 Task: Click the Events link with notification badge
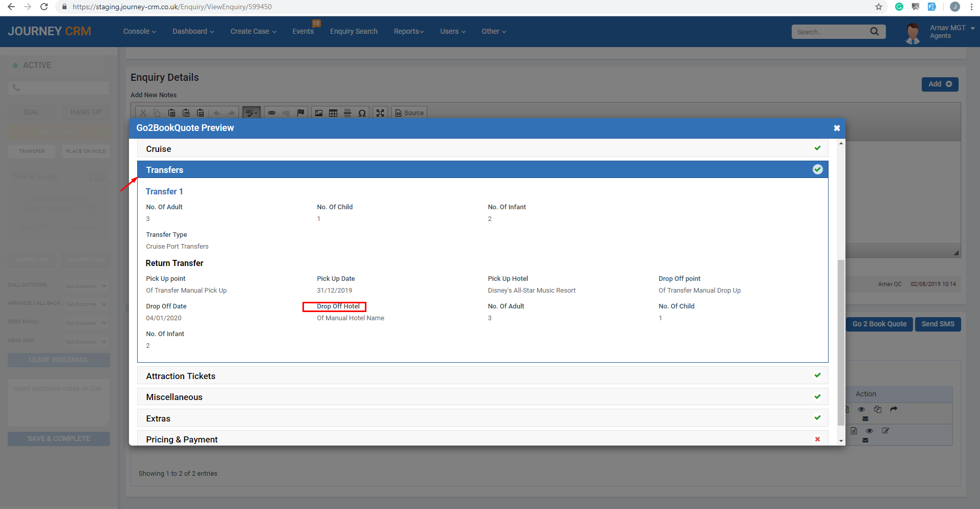tap(303, 32)
